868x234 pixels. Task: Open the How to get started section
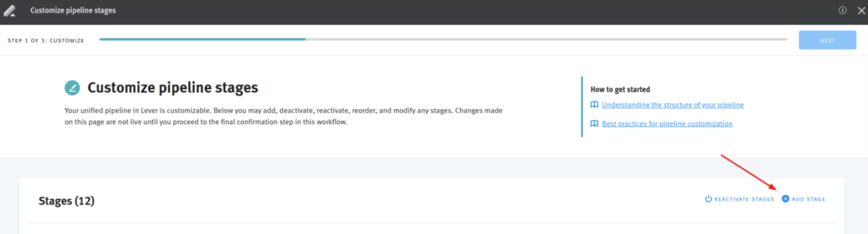pos(620,89)
